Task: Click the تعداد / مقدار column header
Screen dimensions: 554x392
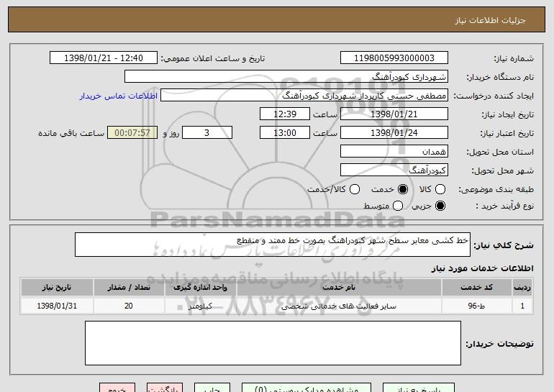Action: 129,288
